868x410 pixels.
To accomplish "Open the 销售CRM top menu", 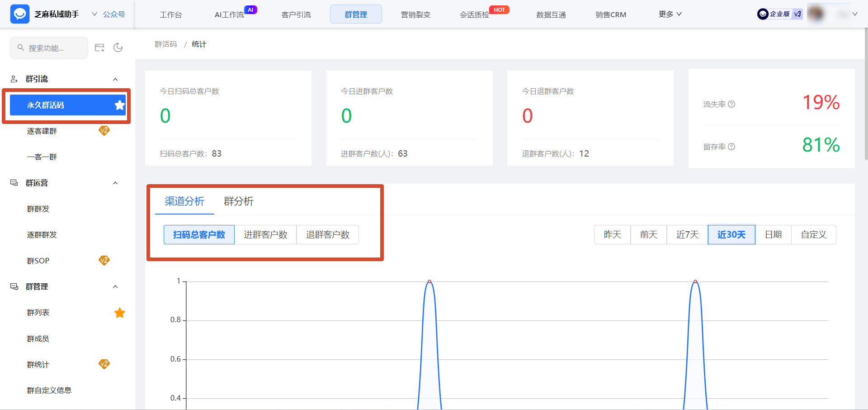I will [x=611, y=14].
